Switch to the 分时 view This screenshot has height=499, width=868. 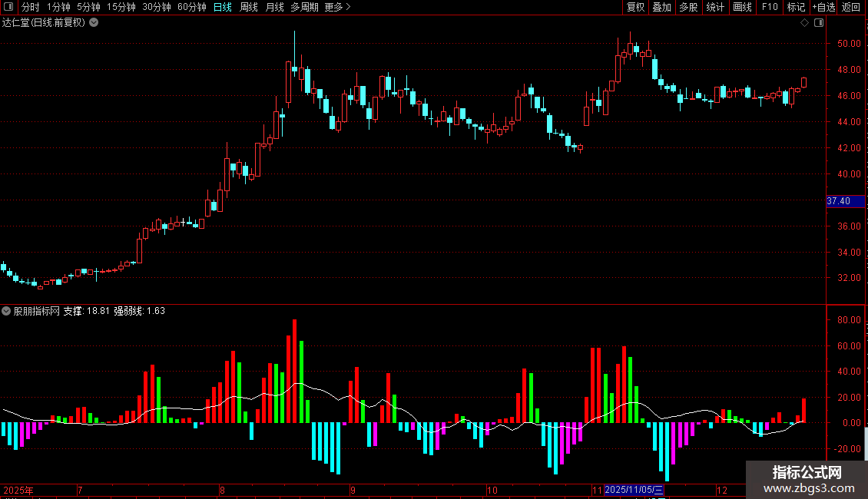pos(31,7)
